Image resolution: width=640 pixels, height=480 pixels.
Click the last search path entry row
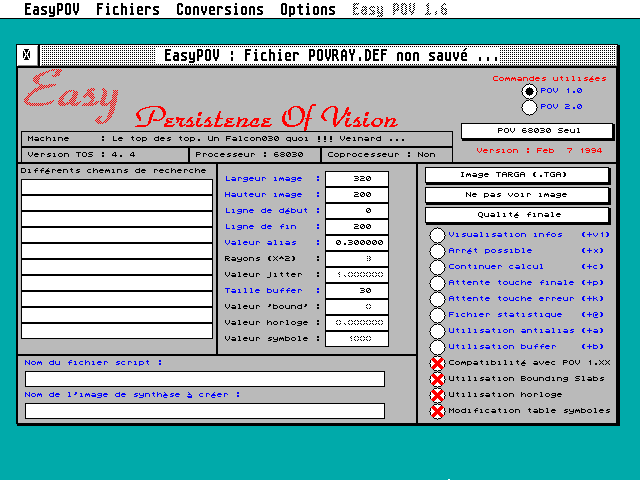117,331
